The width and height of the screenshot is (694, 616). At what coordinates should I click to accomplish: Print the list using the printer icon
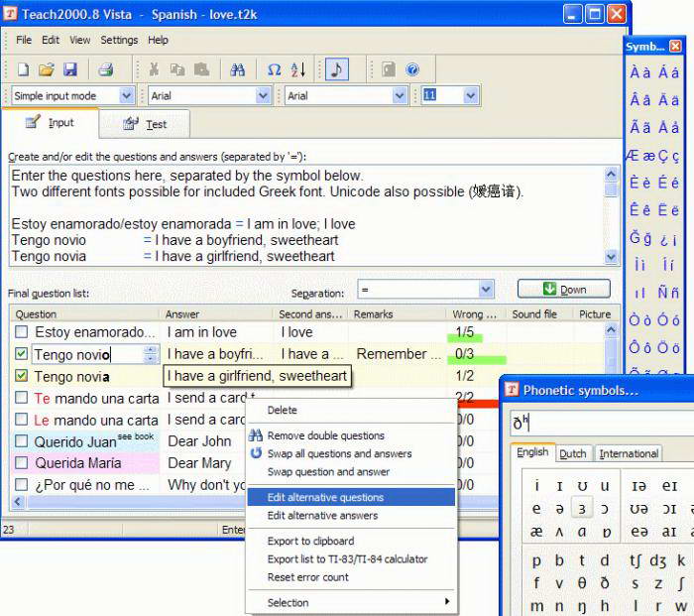(105, 69)
